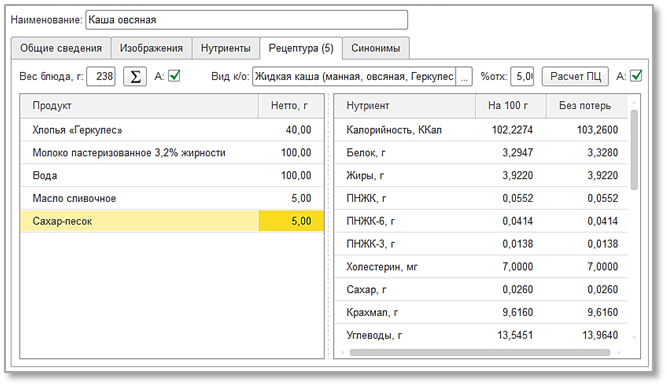This screenshot has height=386, width=667.
Task: Click the 13,9640 value cell
Action: click(x=587, y=335)
